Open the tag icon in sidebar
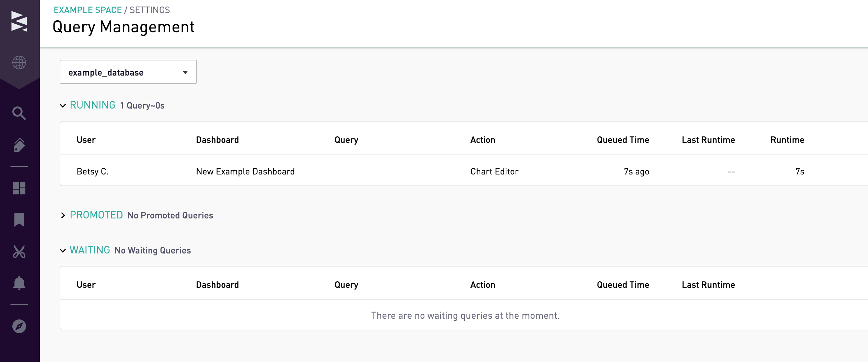Viewport: 868px width, 362px height. 19,145
